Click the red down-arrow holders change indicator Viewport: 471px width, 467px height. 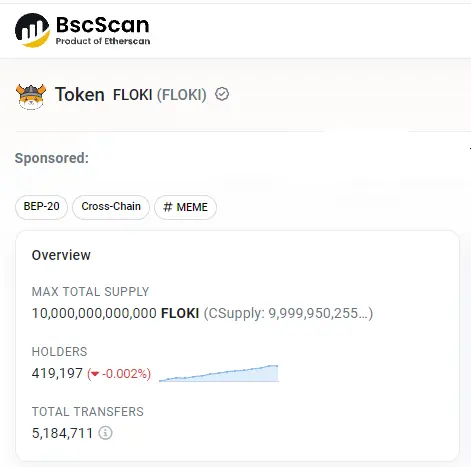[95, 374]
